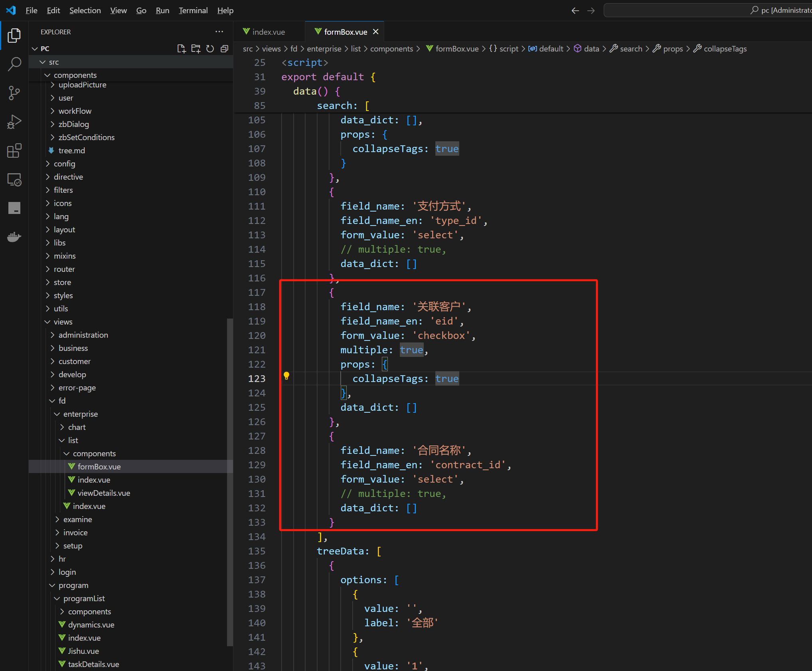Viewport: 812px width, 671px height.
Task: Open the Go menu
Action: 141,10
